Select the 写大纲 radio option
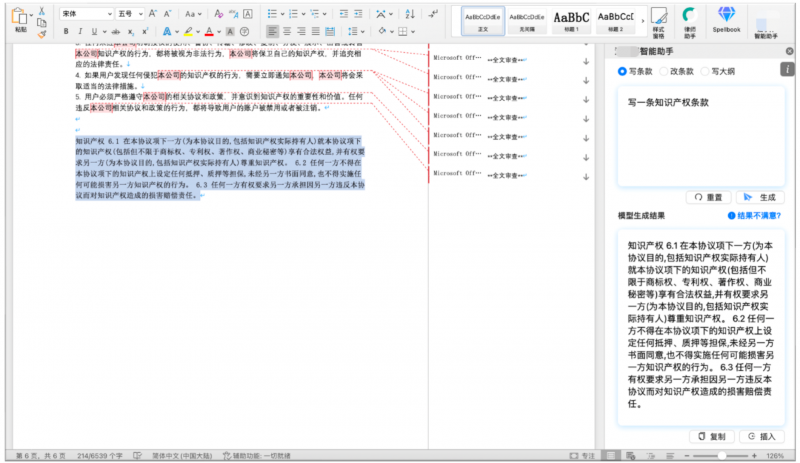 [x=718, y=71]
